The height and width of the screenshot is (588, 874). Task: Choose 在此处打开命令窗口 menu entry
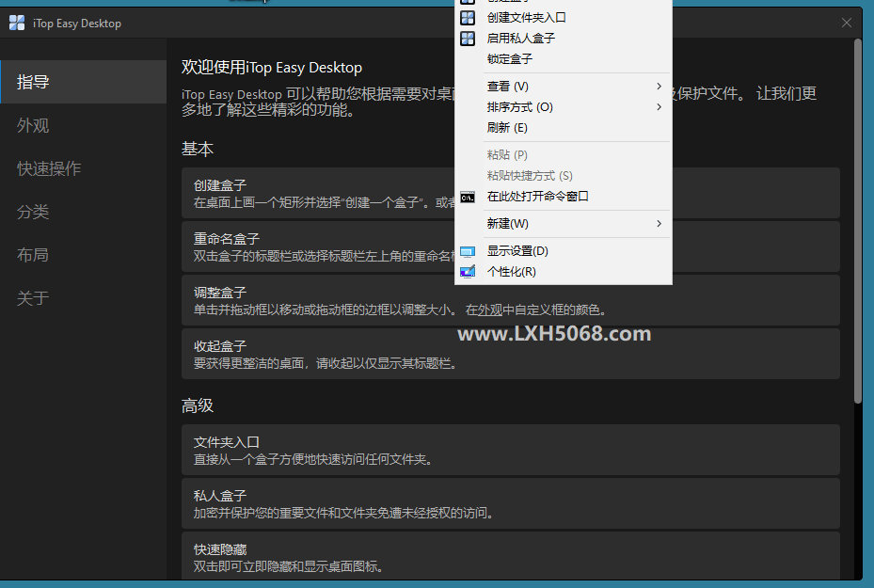563,197
